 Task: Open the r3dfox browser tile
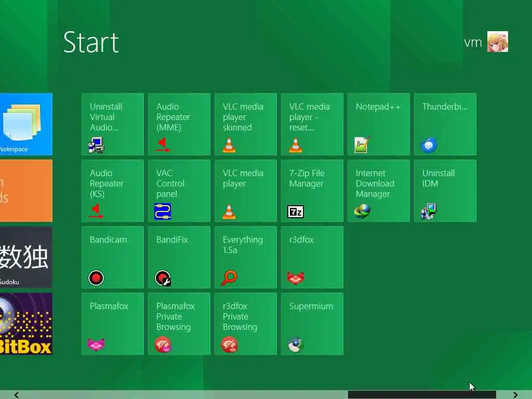pyautogui.click(x=312, y=257)
